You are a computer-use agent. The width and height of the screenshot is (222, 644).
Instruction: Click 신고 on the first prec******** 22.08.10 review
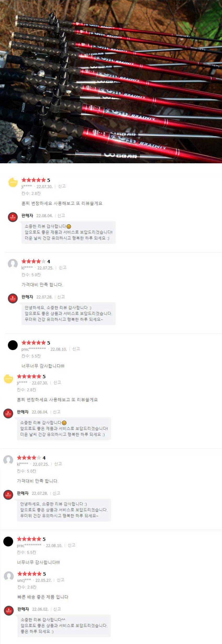[x=76, y=349]
